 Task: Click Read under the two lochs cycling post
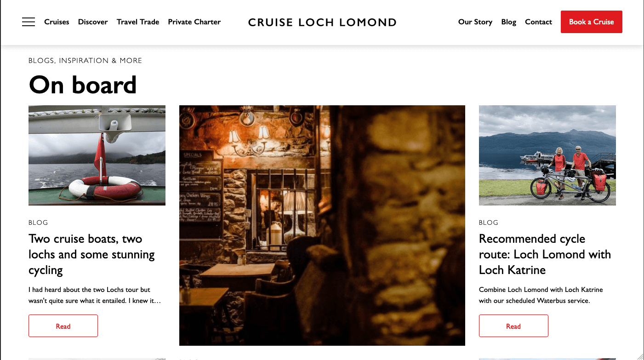63,326
